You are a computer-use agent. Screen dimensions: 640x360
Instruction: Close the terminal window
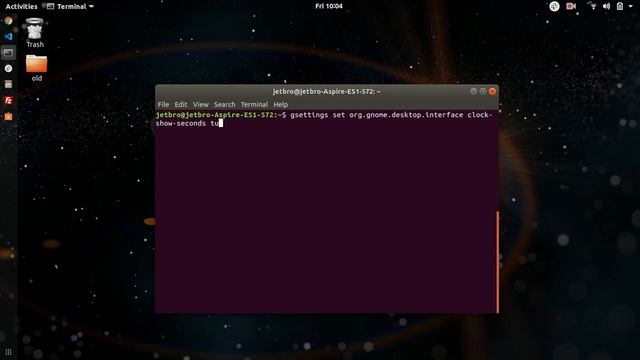pos(492,91)
